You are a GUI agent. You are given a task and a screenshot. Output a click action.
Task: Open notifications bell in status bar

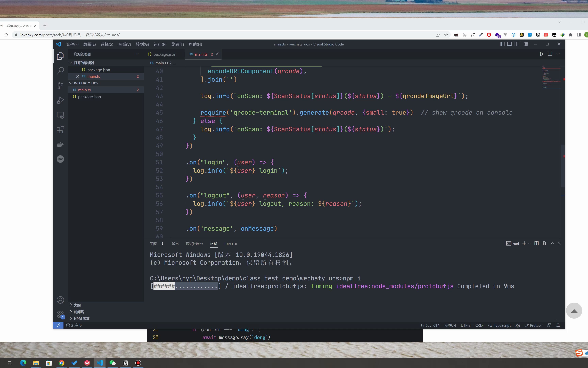558,325
